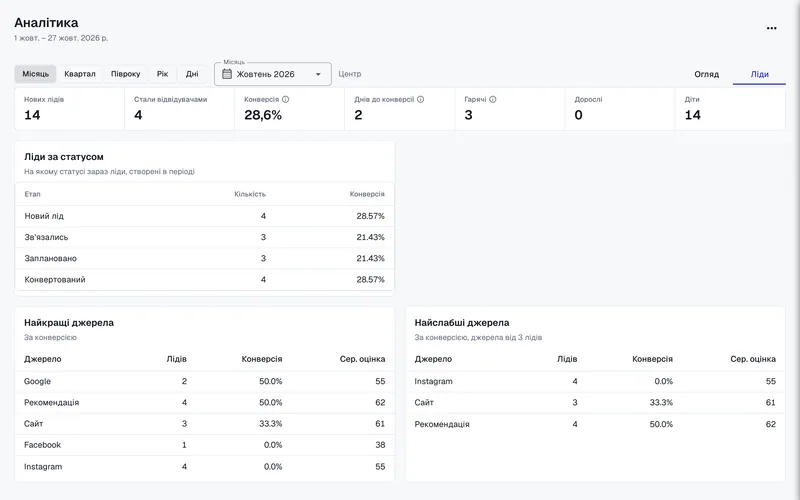Sort by Конверсія header in status table
The height and width of the screenshot is (500, 800).
point(367,194)
